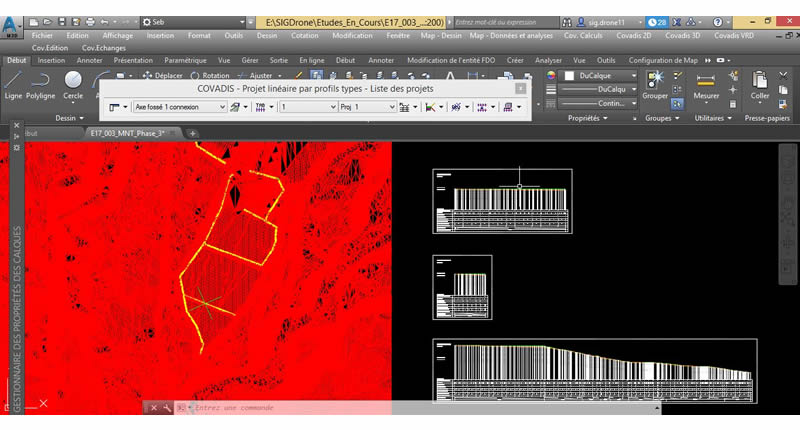Click the binoculars search icon in title bar
The image size is (800, 430).
pos(567,22)
